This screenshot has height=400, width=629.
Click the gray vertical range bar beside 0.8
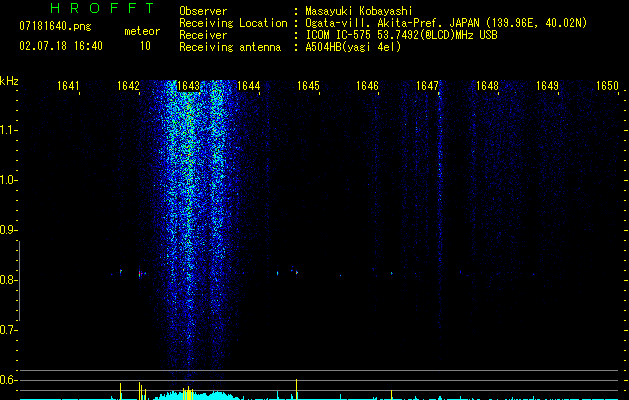tap(19, 281)
